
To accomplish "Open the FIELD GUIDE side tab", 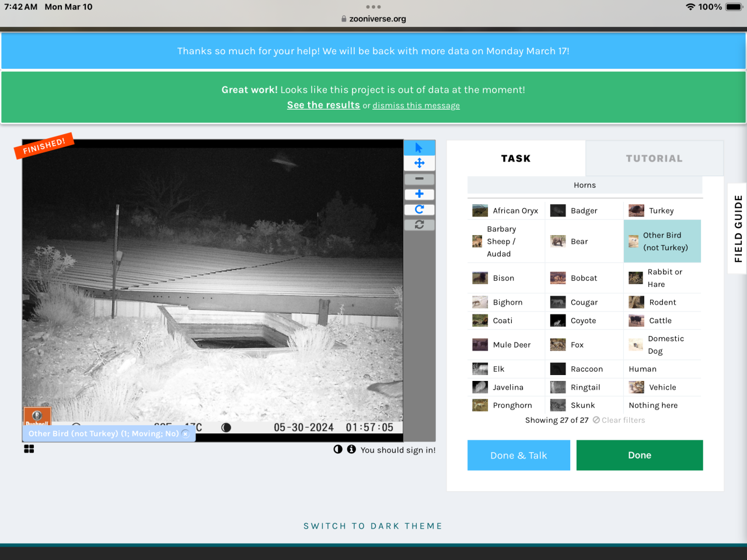I will pos(738,229).
